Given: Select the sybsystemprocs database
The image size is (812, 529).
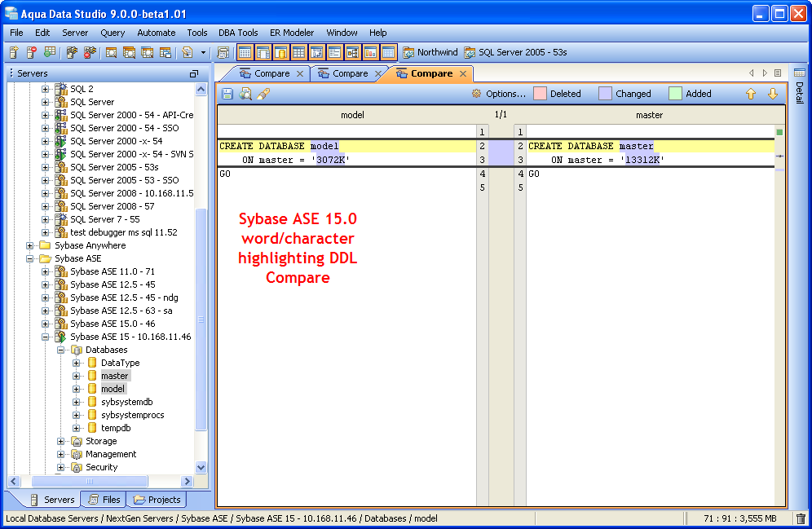Looking at the screenshot, I should [x=133, y=415].
